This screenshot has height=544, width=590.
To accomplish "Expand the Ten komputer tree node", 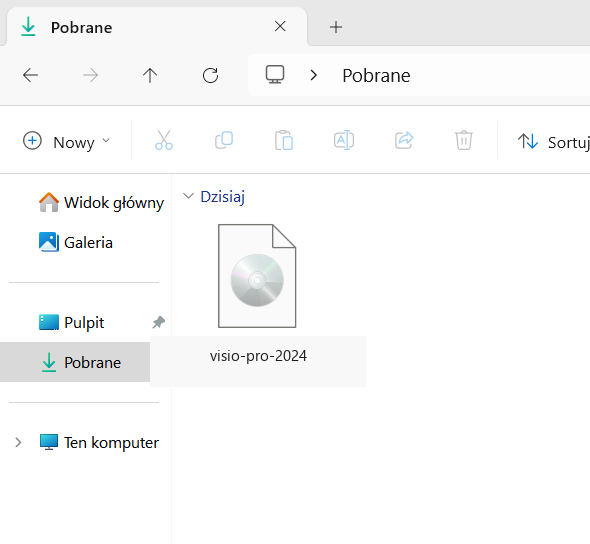I will pos(18,442).
